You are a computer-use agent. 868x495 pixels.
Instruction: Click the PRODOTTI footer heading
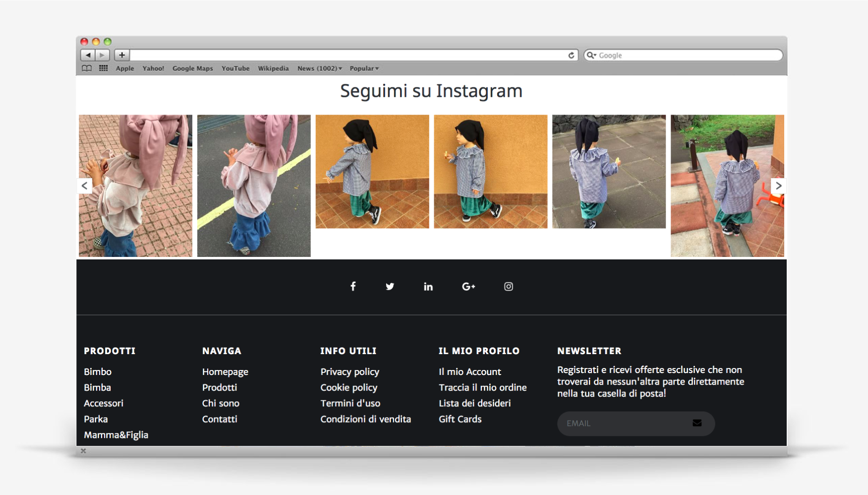click(x=110, y=351)
